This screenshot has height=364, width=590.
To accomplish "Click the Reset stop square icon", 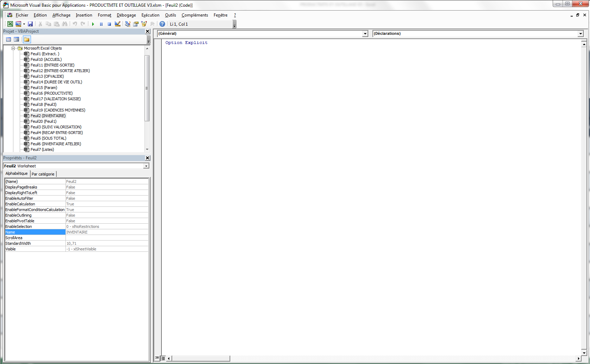I will (109, 24).
